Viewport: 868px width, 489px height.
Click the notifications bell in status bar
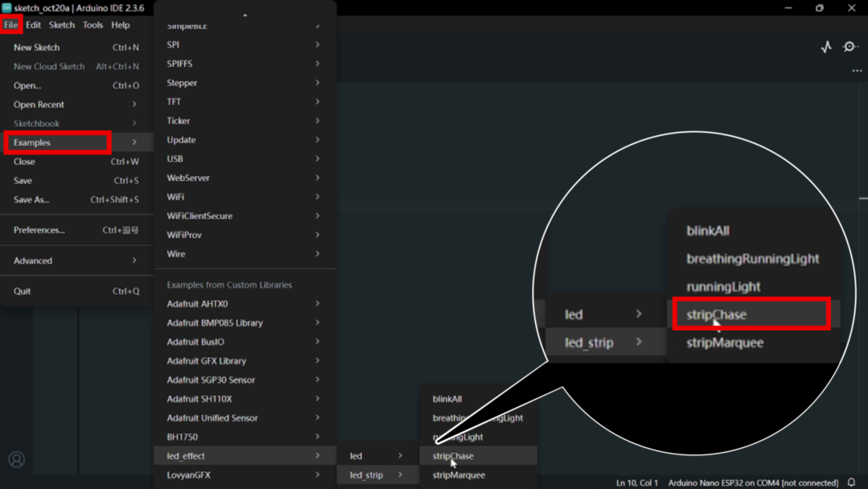852,483
